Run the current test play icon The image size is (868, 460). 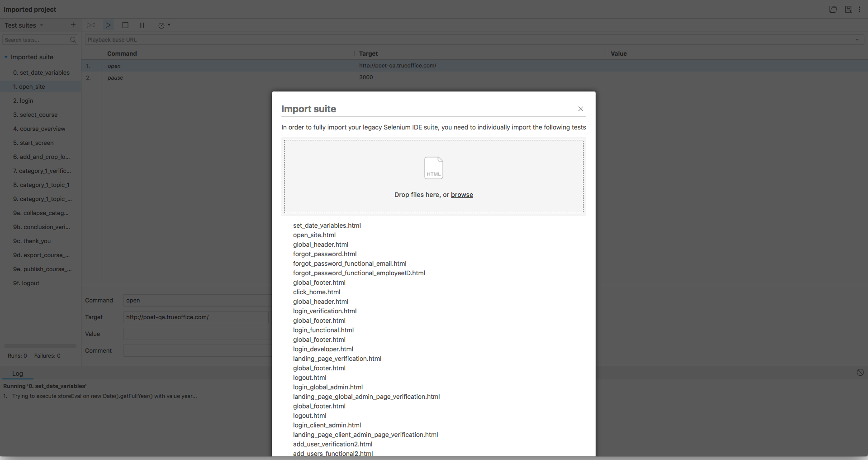[x=108, y=25]
